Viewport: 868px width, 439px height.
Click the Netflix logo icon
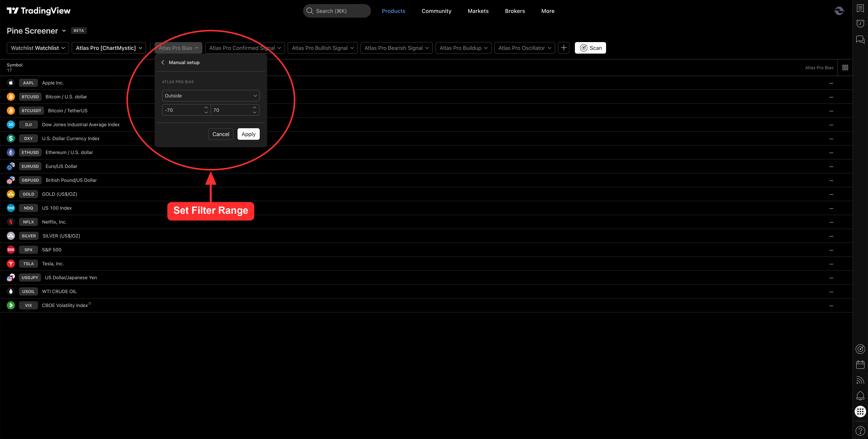click(x=11, y=222)
